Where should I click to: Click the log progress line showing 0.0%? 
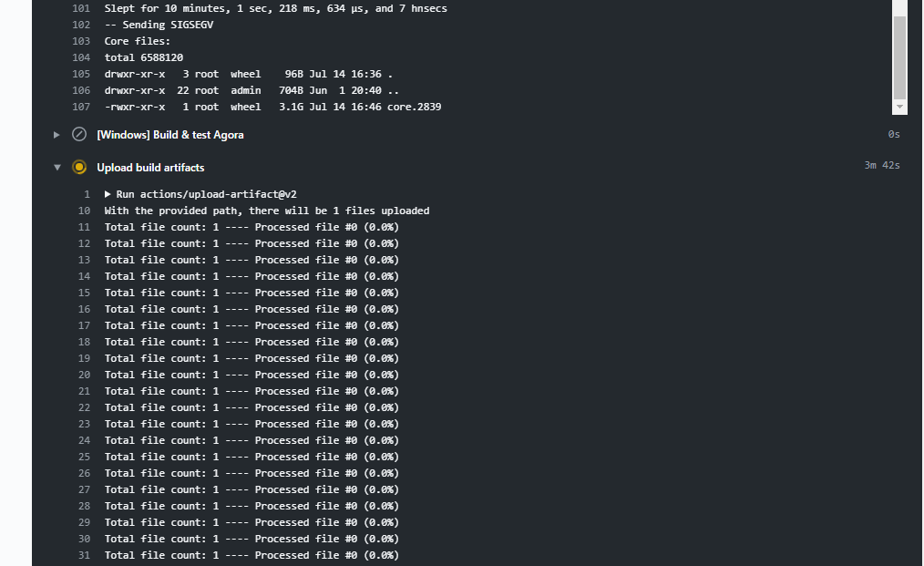[x=252, y=226]
